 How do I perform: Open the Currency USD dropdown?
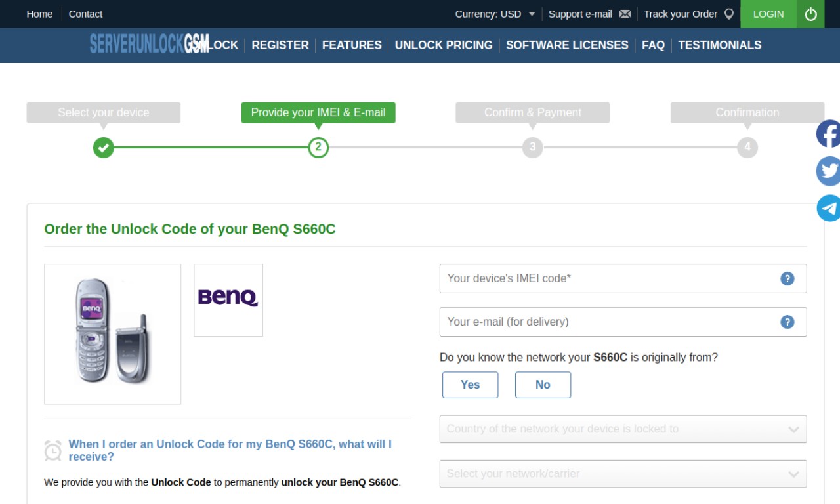pos(495,14)
